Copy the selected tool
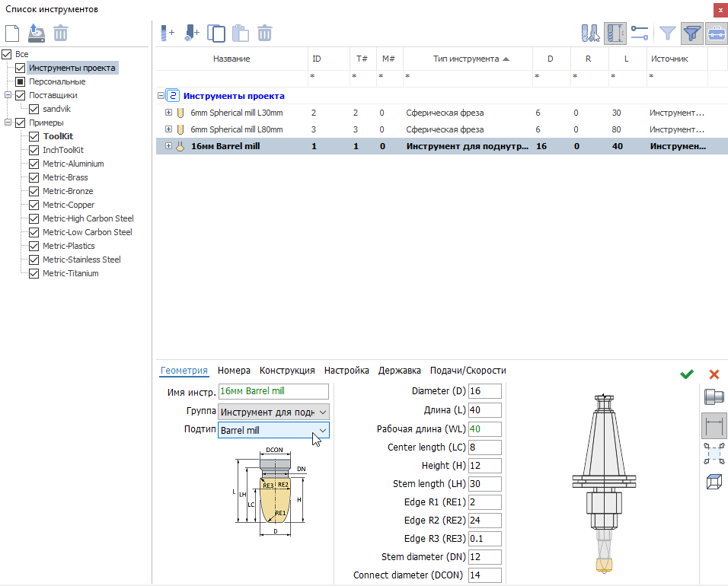Viewport: 728px width, 586px height. (216, 33)
